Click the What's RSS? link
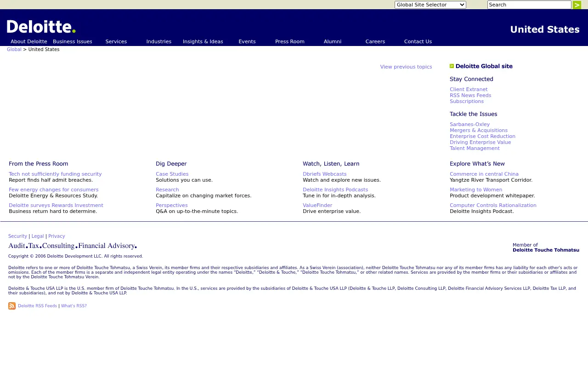The height and width of the screenshot is (368, 588). point(74,306)
